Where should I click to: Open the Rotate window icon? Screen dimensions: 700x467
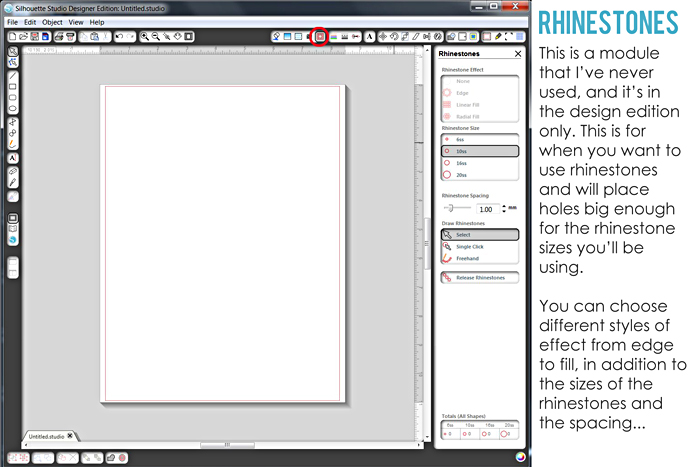coord(394,37)
